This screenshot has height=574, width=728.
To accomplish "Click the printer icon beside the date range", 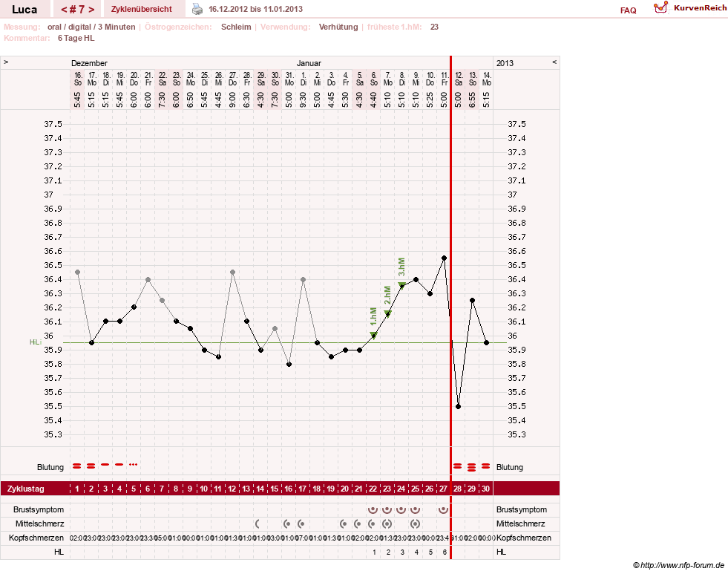I will tap(197, 10).
